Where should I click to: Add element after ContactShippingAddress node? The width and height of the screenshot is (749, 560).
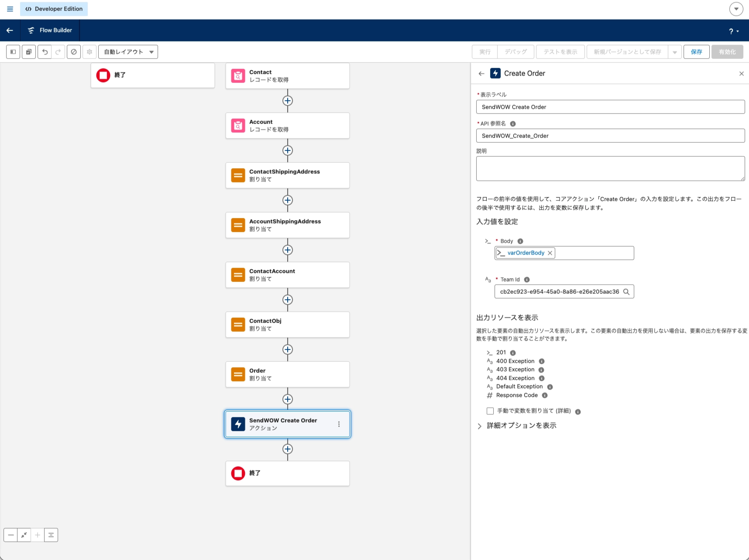[287, 200]
